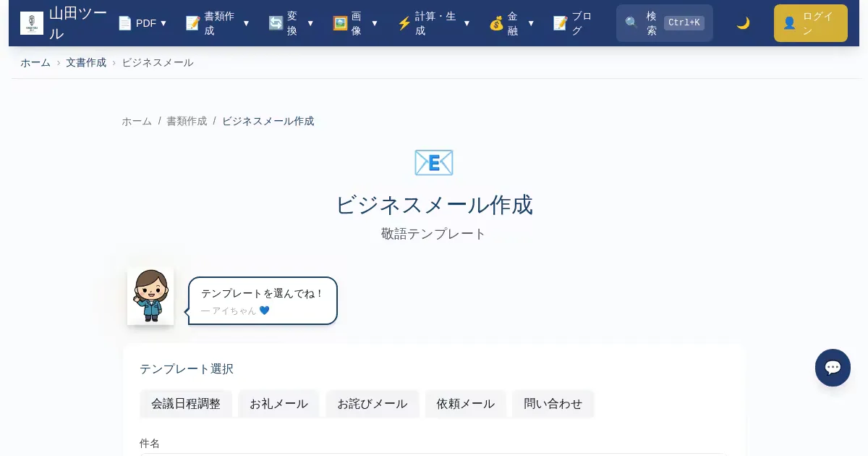The image size is (868, 456).
Task: Click the money bag 金融 icon
Action: pos(496,23)
